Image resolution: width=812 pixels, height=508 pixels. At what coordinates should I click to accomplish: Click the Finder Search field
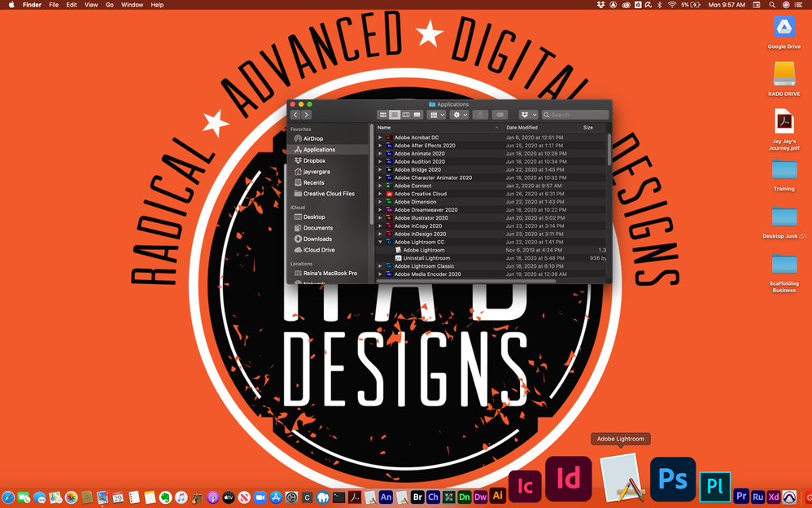point(575,115)
